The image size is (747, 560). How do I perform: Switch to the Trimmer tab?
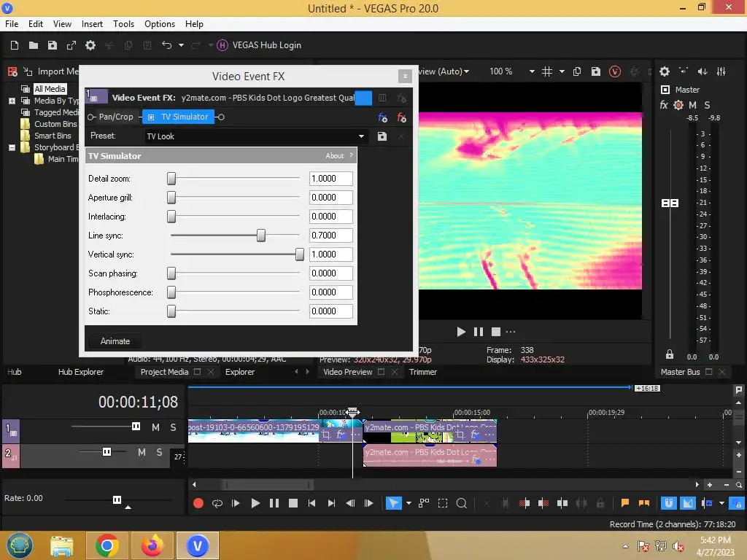click(x=423, y=372)
